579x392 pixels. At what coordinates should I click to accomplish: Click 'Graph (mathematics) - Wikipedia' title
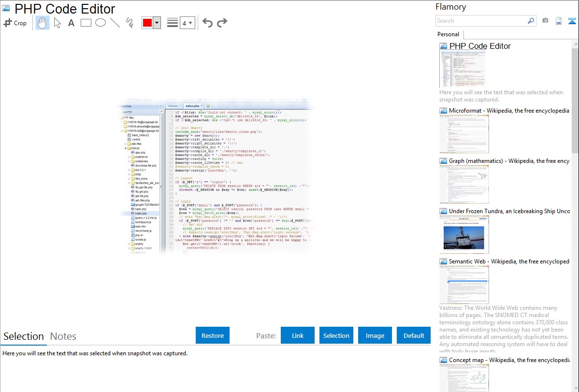509,161
